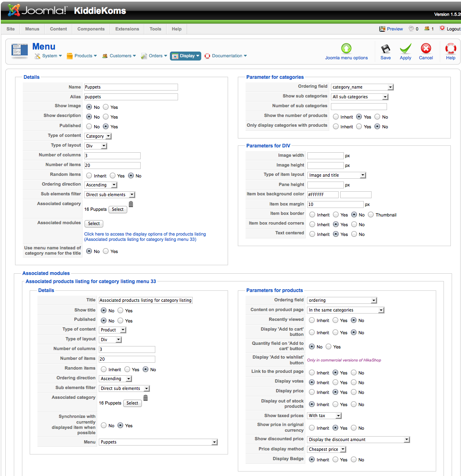
Task: Click the red Cancel icon
Action: pos(426,49)
